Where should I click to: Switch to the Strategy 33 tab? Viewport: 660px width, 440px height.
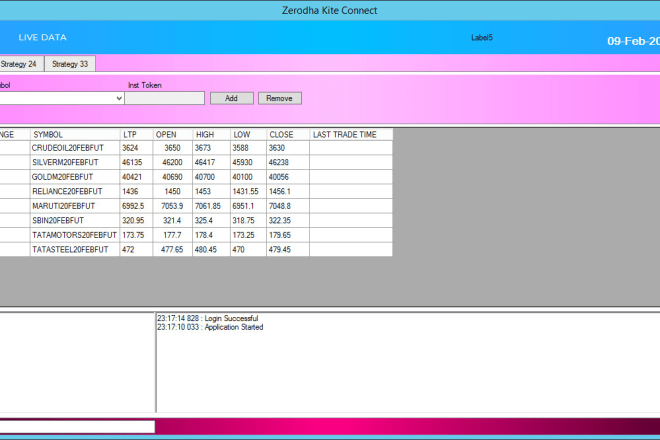pos(70,64)
